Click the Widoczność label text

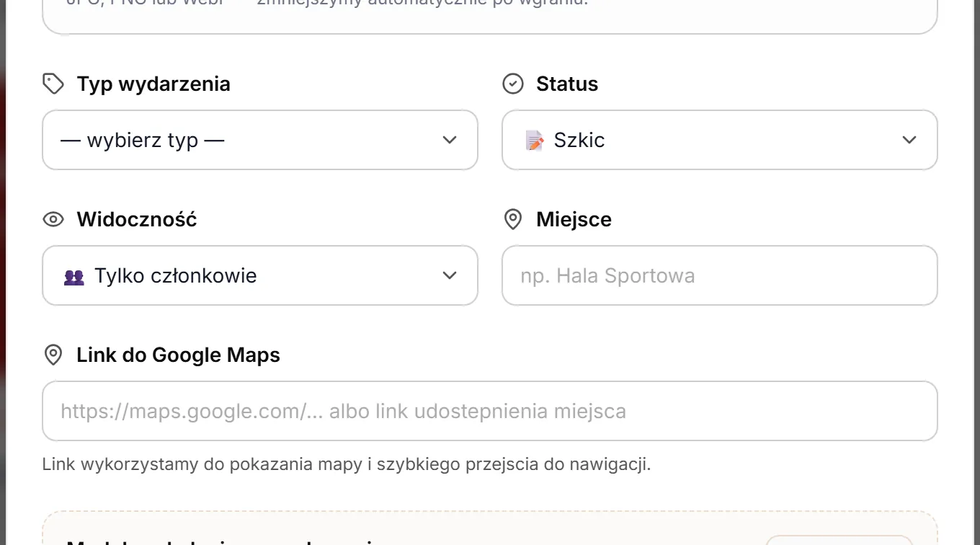137,219
